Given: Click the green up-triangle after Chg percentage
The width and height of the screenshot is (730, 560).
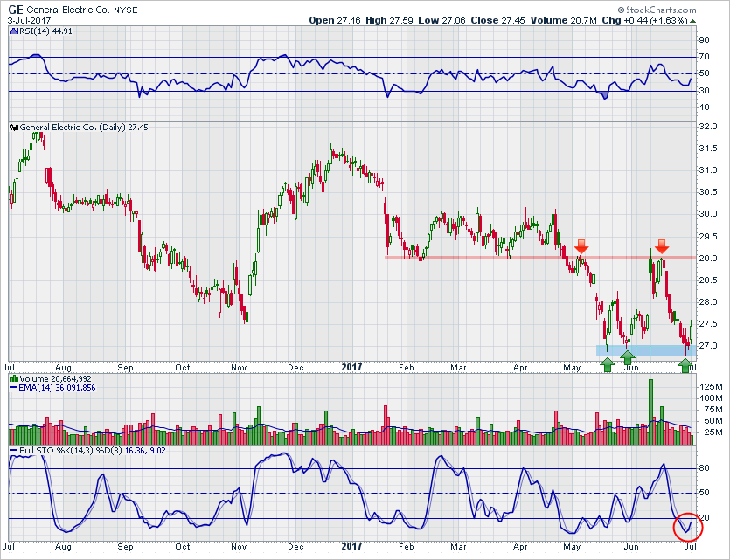Looking at the screenshot, I should pos(692,21).
